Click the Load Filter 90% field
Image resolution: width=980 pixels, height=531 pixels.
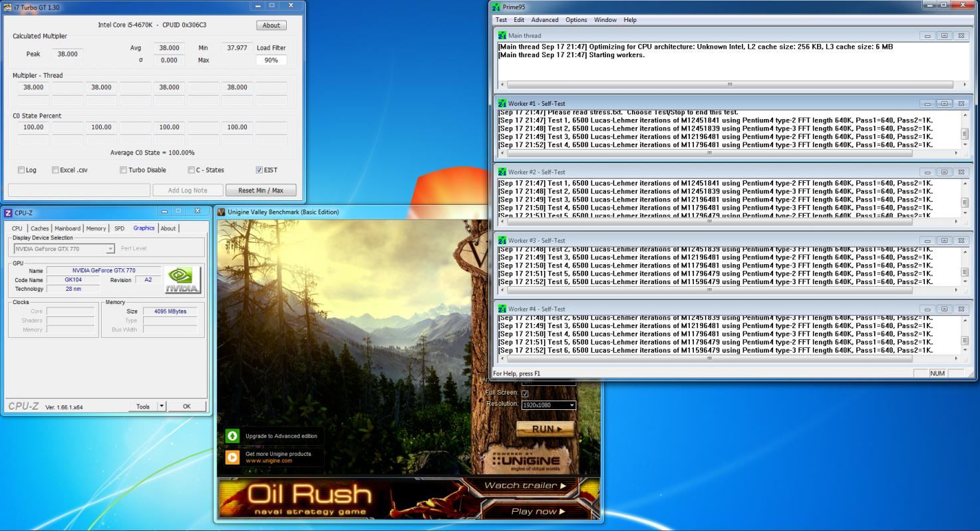click(271, 60)
